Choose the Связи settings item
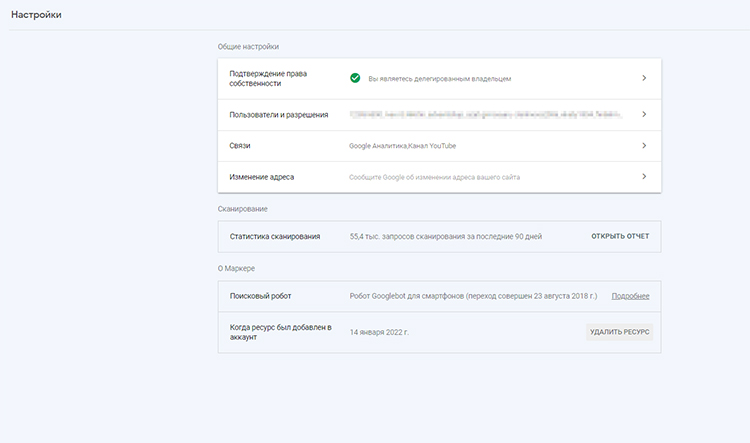Image resolution: width=750 pixels, height=443 pixels. click(x=240, y=146)
